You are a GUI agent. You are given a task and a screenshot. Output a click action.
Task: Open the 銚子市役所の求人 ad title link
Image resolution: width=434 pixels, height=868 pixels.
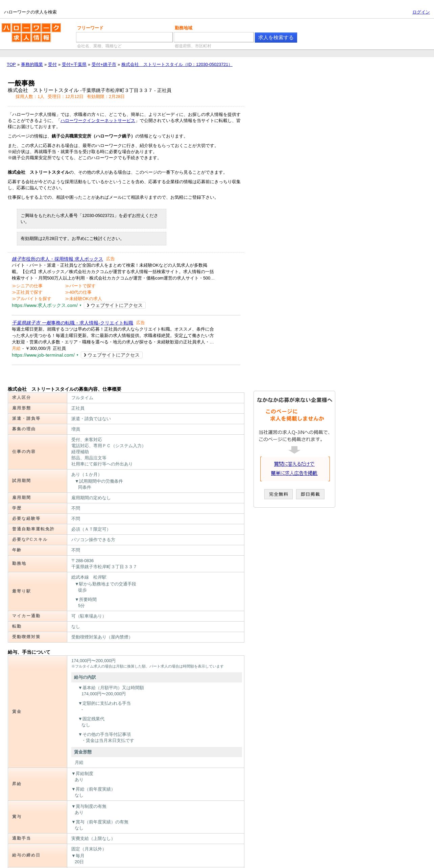pos(57,259)
